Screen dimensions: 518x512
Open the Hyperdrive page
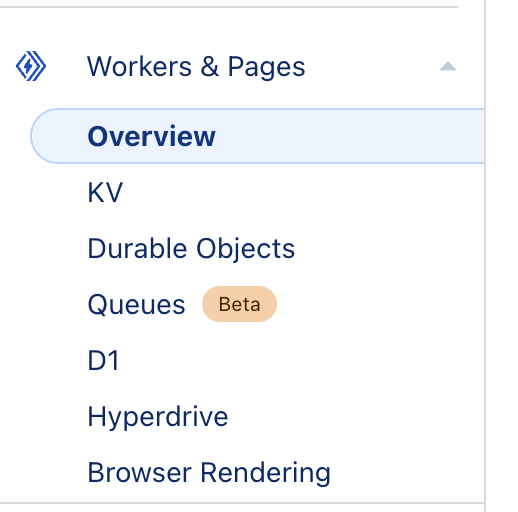click(158, 417)
